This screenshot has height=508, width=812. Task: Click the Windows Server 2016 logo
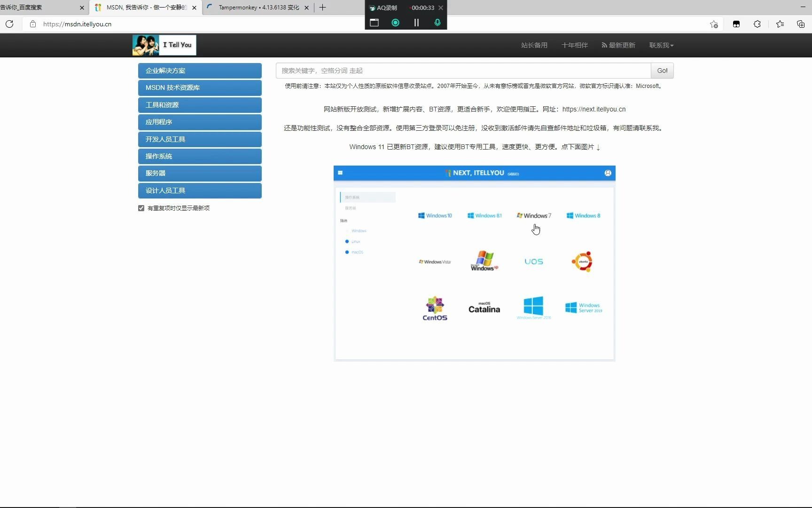[534, 308]
